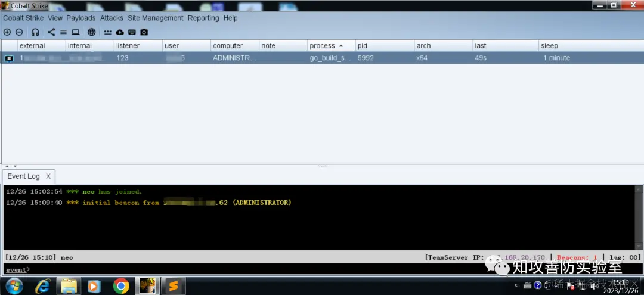Sort sessions by sleep column
644x295 pixels.
coord(591,45)
